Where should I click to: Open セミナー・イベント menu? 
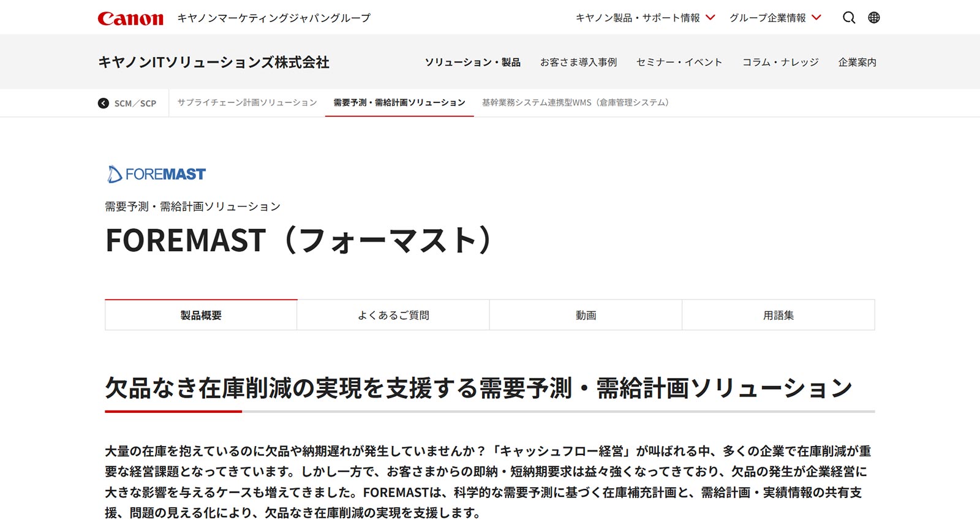point(679,62)
